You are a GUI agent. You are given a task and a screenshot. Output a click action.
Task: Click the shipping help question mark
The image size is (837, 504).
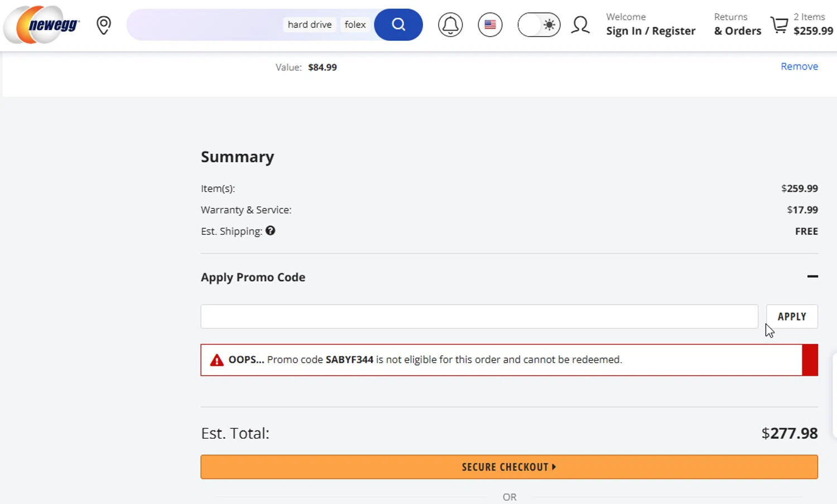(x=270, y=231)
